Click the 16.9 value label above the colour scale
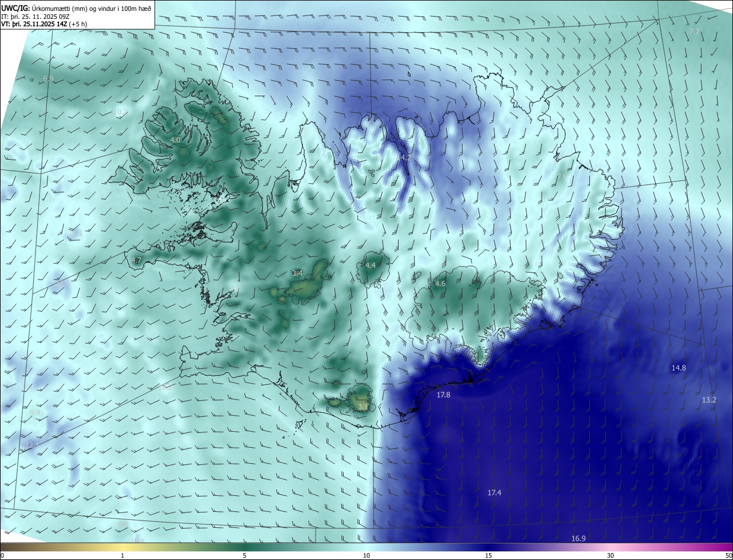This screenshot has width=733, height=560. (578, 539)
